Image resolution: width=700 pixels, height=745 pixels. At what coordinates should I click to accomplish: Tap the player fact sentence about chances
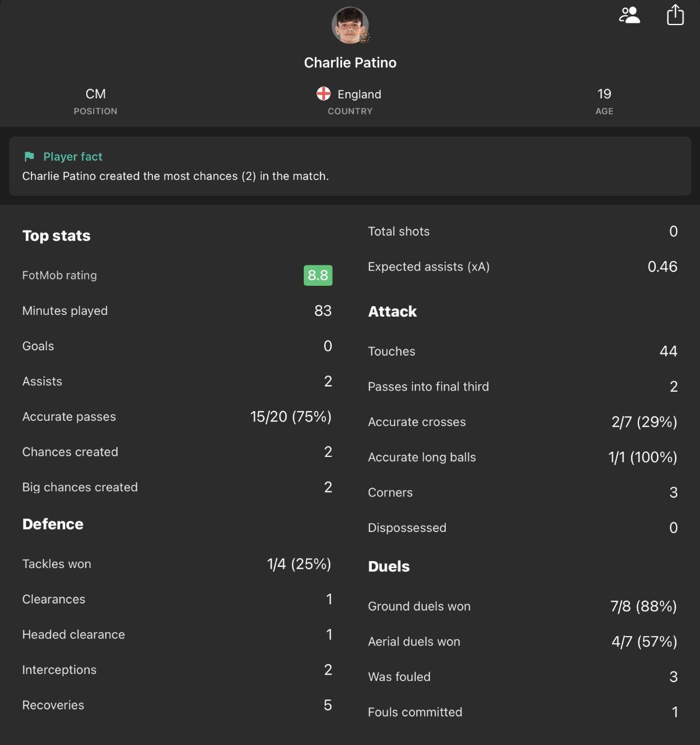175,176
